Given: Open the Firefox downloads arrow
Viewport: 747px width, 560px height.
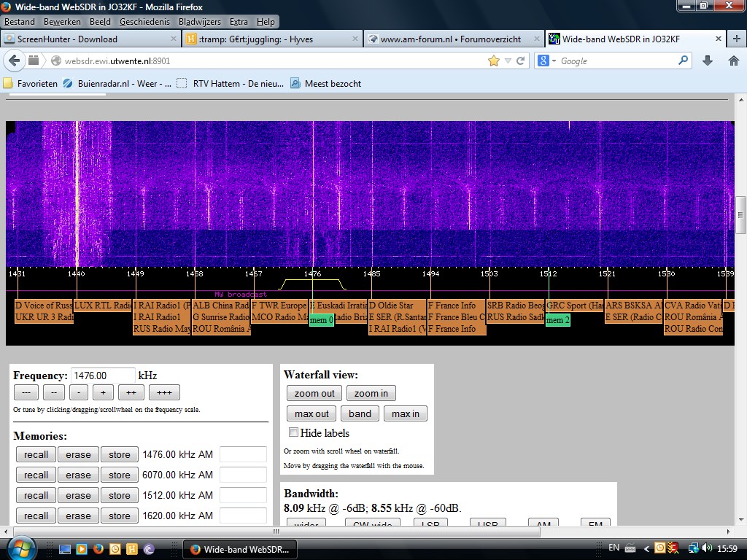Looking at the screenshot, I should pos(707,61).
